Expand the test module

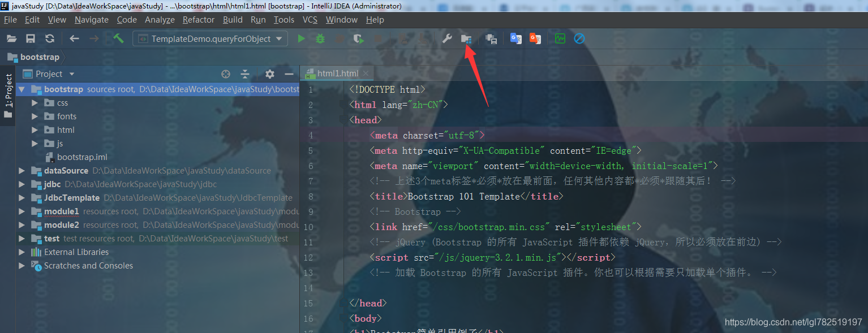coord(22,239)
